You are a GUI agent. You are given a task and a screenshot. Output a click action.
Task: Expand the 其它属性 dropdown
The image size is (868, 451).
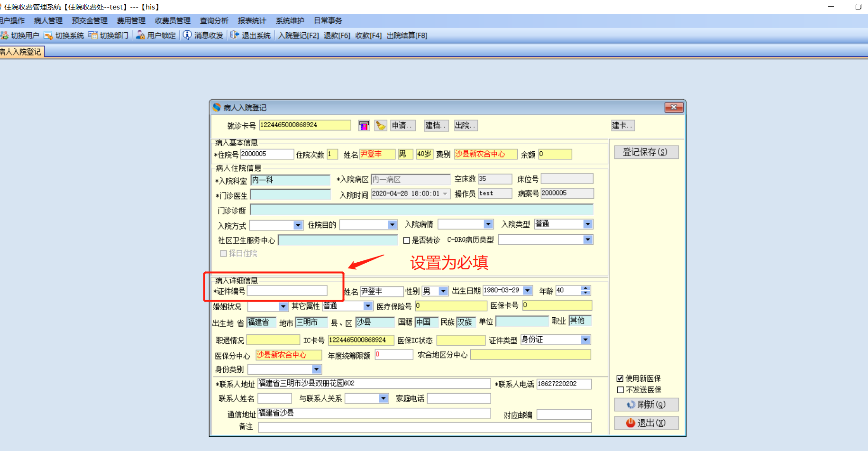click(x=368, y=306)
